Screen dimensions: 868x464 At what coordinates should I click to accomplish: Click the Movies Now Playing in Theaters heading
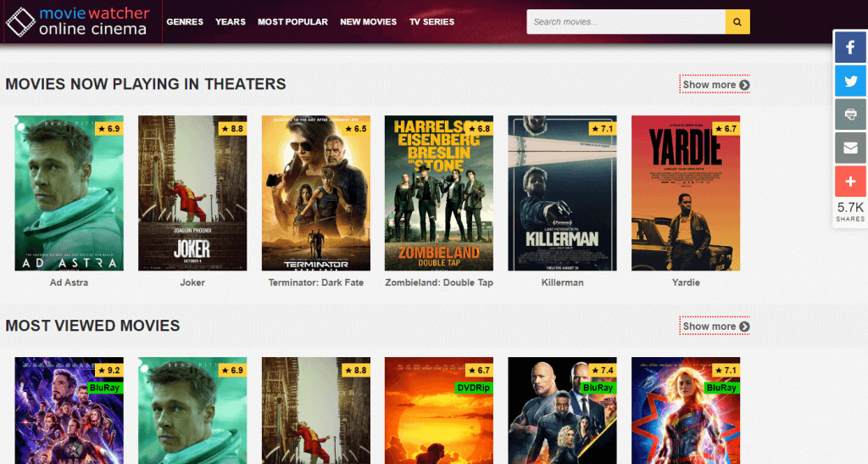(146, 84)
